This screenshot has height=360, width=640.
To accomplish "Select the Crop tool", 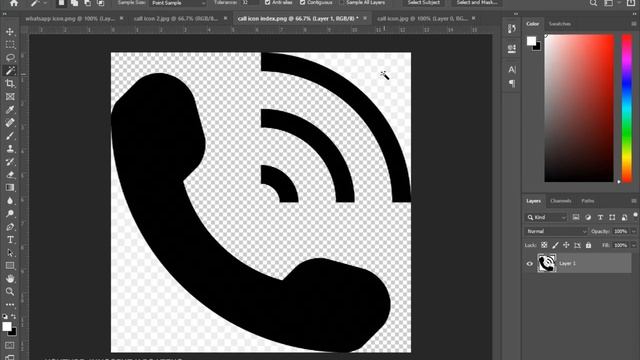I will point(10,84).
